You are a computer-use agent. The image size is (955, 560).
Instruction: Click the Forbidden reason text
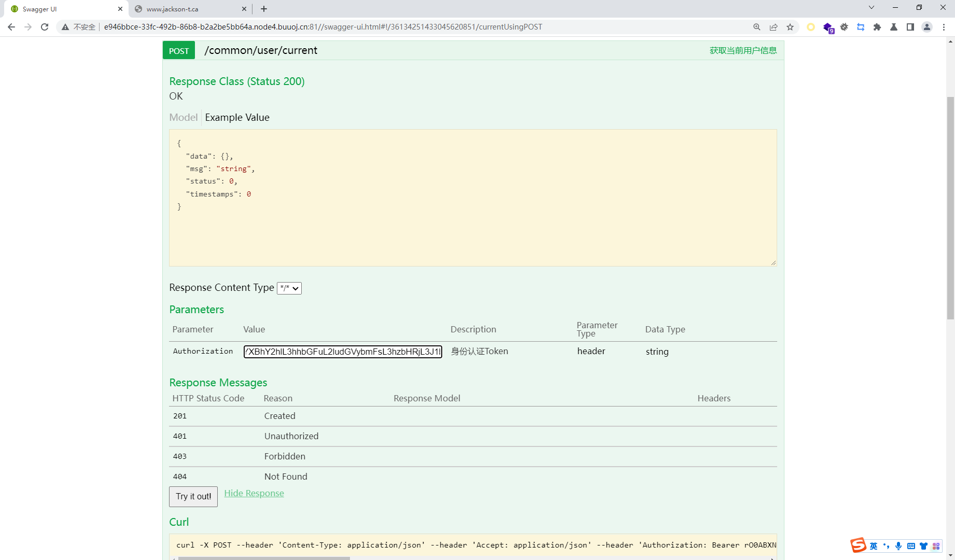click(285, 456)
